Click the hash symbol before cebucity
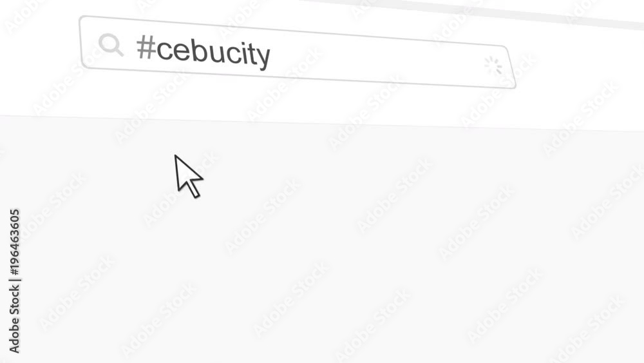The width and height of the screenshot is (644, 363). coord(146,47)
